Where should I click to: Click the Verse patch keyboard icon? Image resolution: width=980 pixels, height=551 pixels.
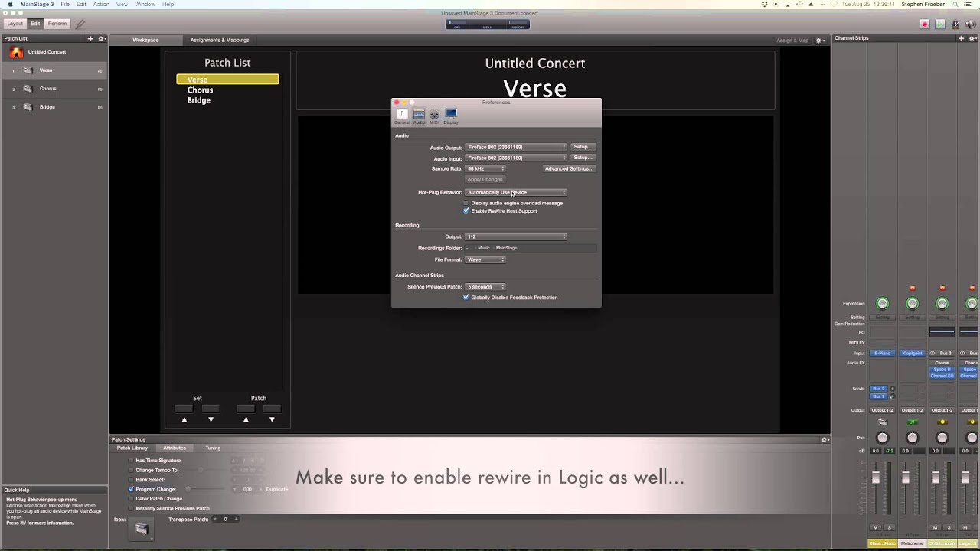pos(28,70)
